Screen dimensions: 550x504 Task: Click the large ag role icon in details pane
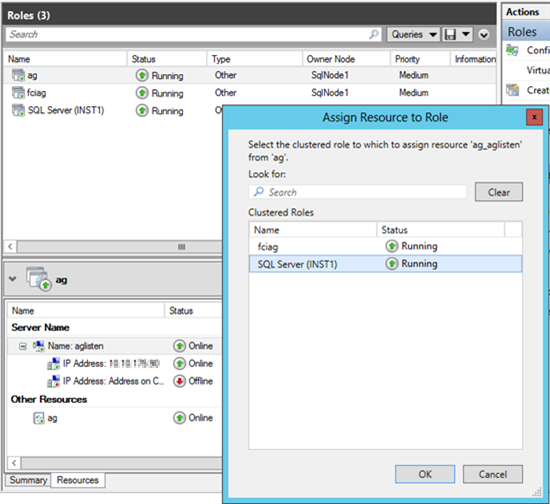coord(39,279)
